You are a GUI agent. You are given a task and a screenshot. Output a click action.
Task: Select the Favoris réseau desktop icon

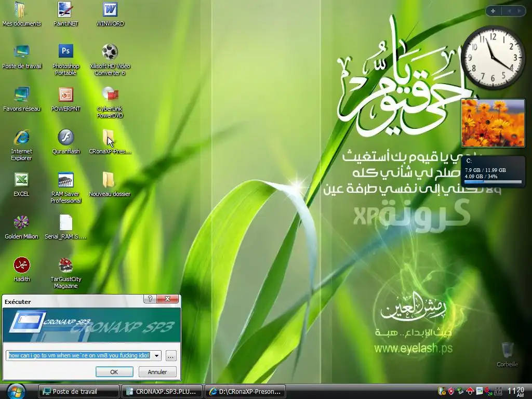point(22,99)
